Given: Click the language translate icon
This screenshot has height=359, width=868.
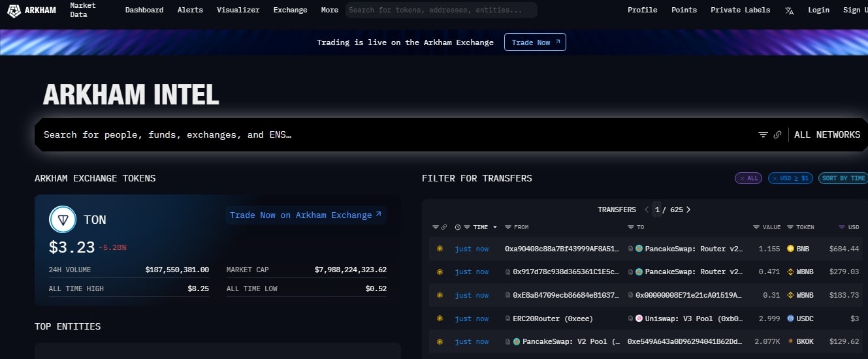Looking at the screenshot, I should point(790,10).
